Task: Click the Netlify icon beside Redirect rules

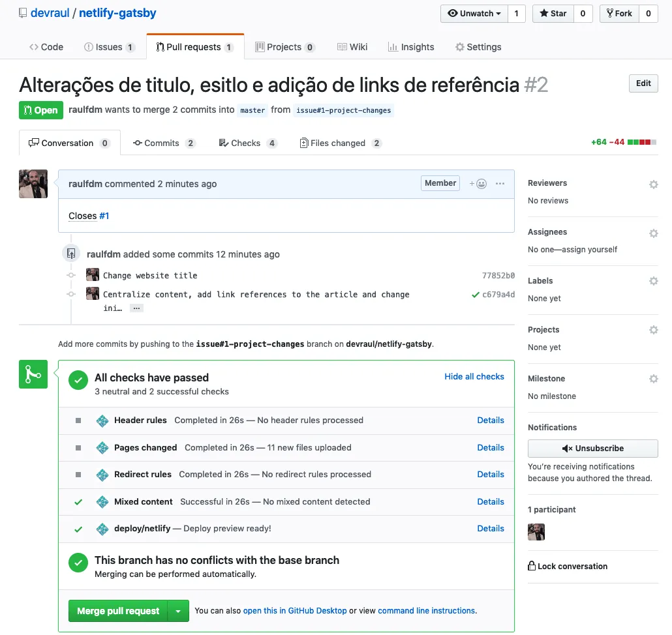Action: [x=102, y=475]
